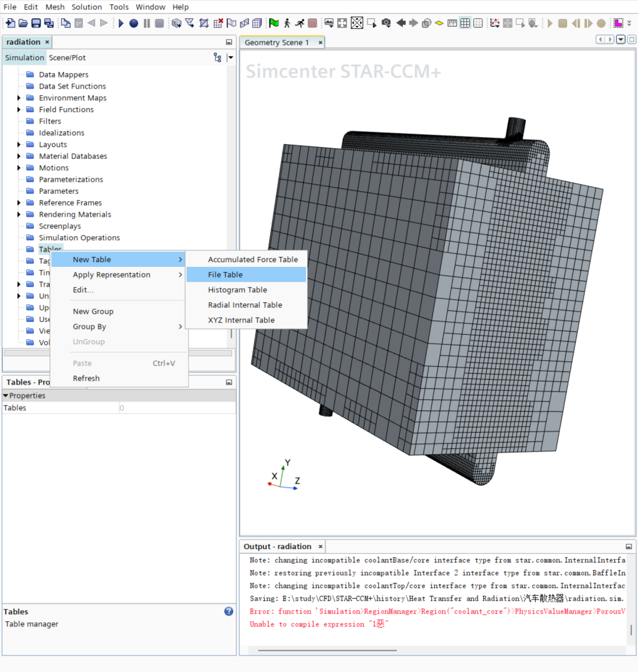Click the Hardcopy camera icon
This screenshot has height=672, width=638.
click(386, 23)
